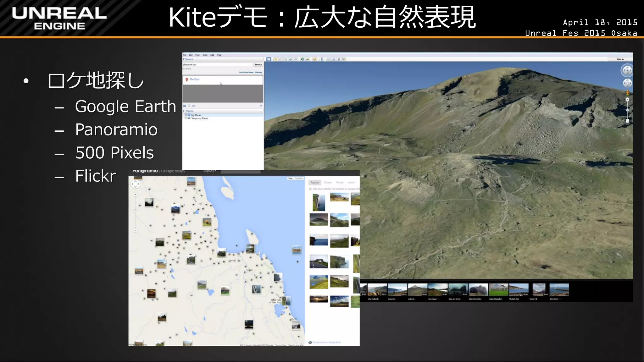Click the Sign in button
The height and width of the screenshot is (362, 644).
620,59
